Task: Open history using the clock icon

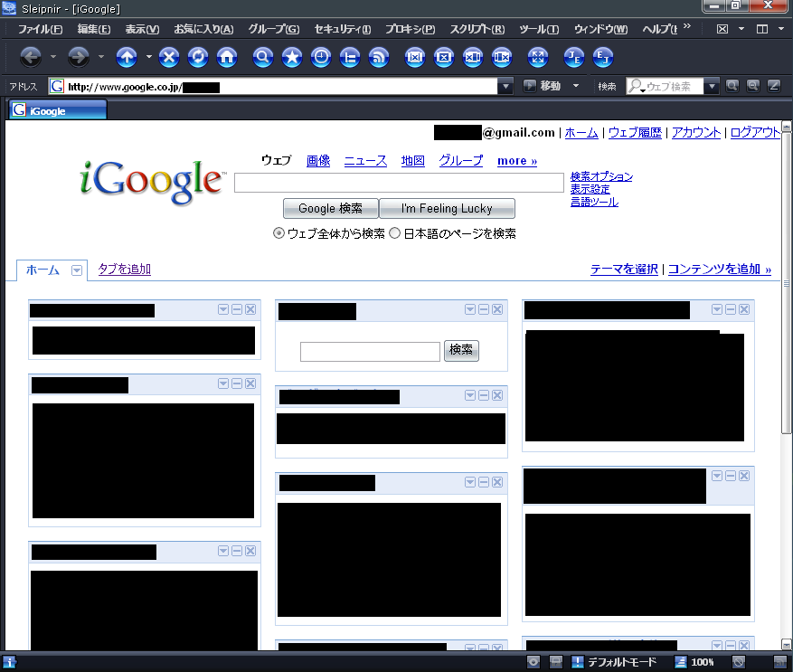Action: tap(321, 58)
